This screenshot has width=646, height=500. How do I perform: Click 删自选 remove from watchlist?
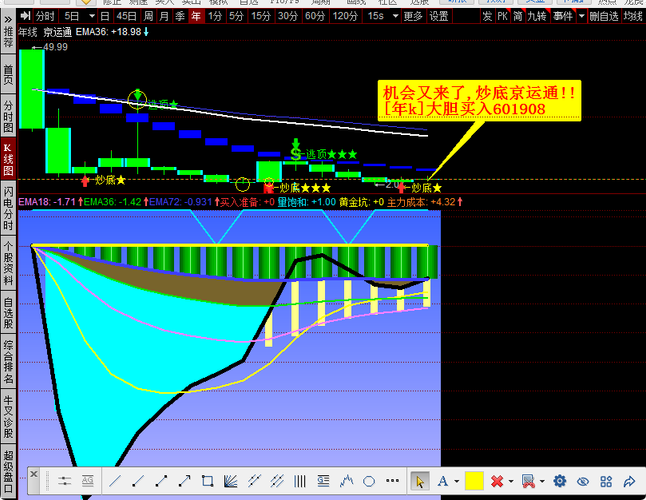point(604,16)
